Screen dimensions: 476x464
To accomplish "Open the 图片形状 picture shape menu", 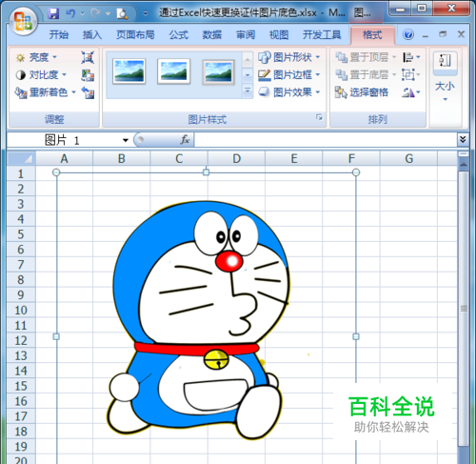I will click(289, 57).
